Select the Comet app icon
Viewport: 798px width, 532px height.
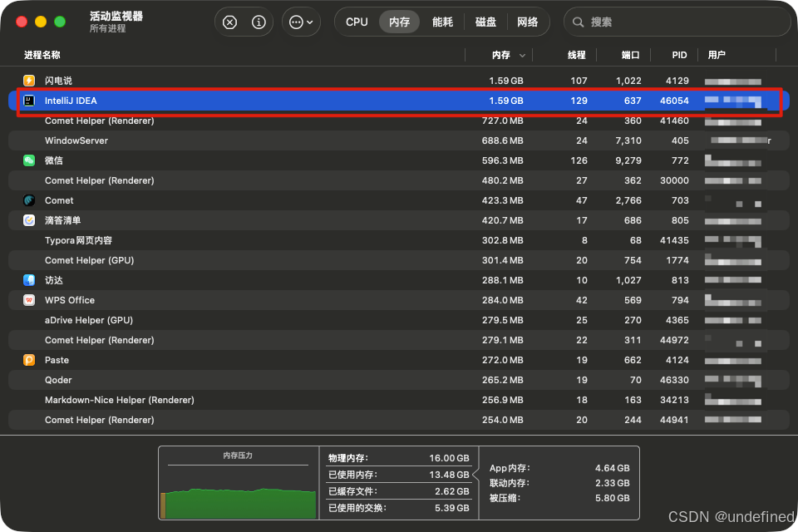[x=29, y=200]
